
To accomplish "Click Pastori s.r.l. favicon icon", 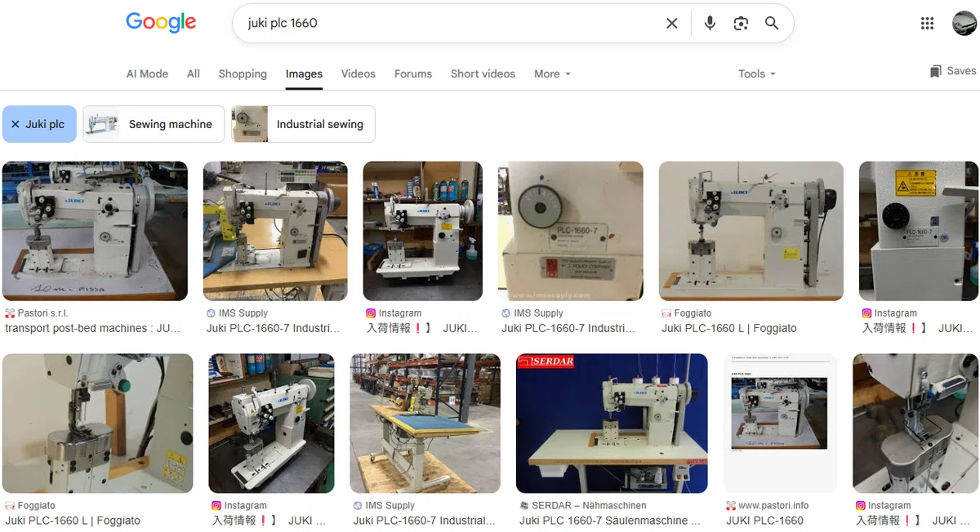I will [10, 313].
